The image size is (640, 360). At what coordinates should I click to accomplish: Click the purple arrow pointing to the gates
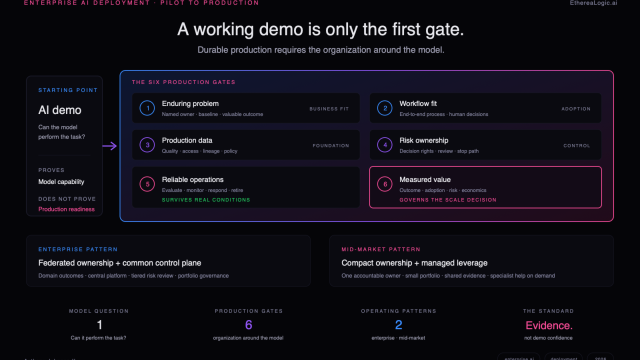coord(109,146)
